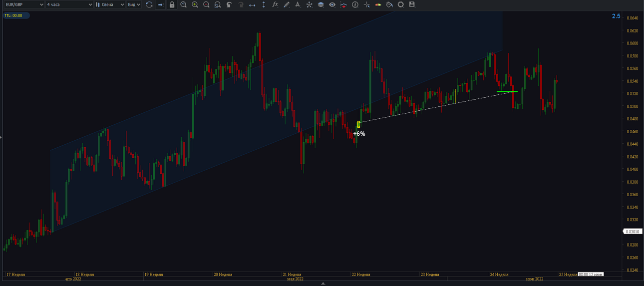Toggle auto-shift chart to end
This screenshot has height=286, width=644.
pos(160,4)
